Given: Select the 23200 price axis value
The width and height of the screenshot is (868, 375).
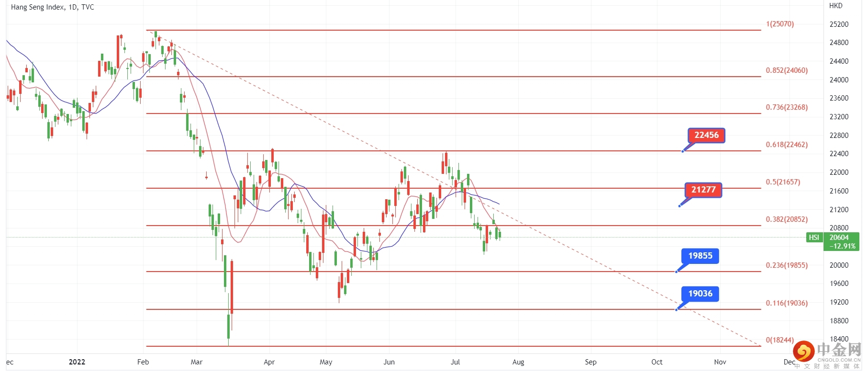Looking at the screenshot, I should click(839, 117).
